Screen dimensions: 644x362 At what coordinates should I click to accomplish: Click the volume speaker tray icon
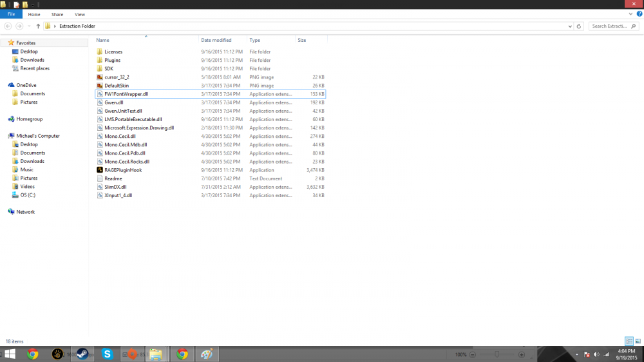[x=596, y=355]
